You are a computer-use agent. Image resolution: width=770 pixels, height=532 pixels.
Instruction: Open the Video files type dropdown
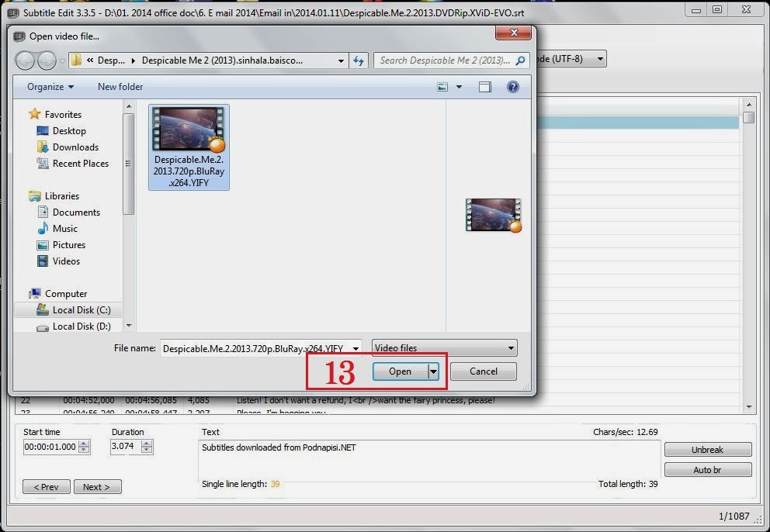coord(445,348)
